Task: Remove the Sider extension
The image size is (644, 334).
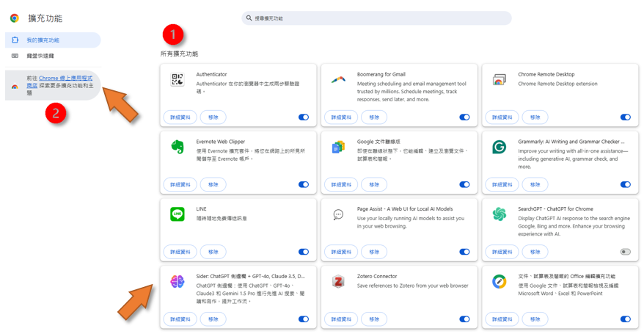Action: point(213,319)
